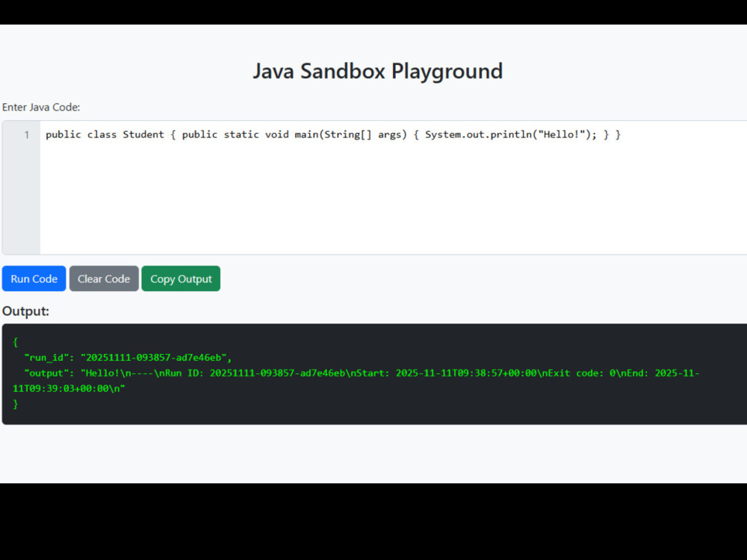Image resolution: width=747 pixels, height=560 pixels.
Task: Click the Copy Output button
Action: coord(181,279)
